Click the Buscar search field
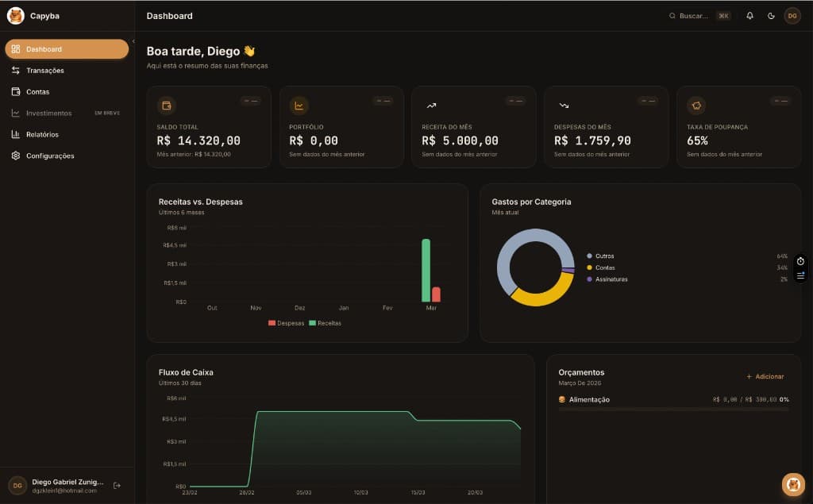 coord(695,15)
